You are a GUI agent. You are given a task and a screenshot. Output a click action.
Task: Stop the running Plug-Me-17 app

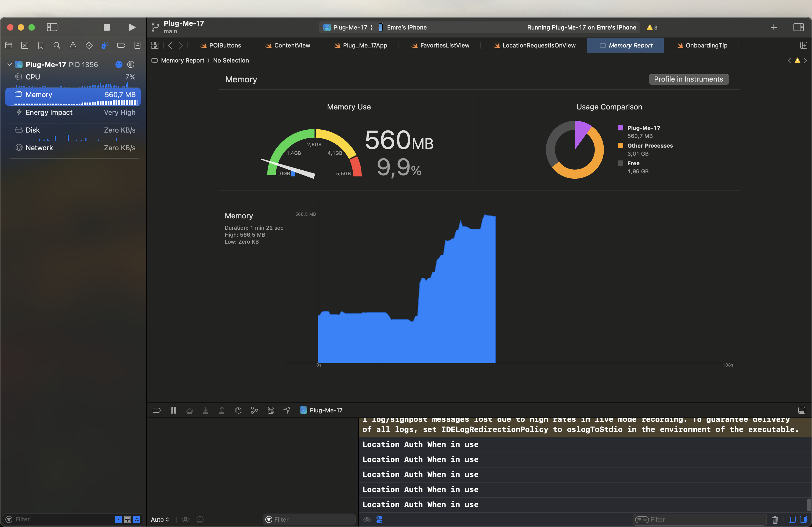(107, 27)
